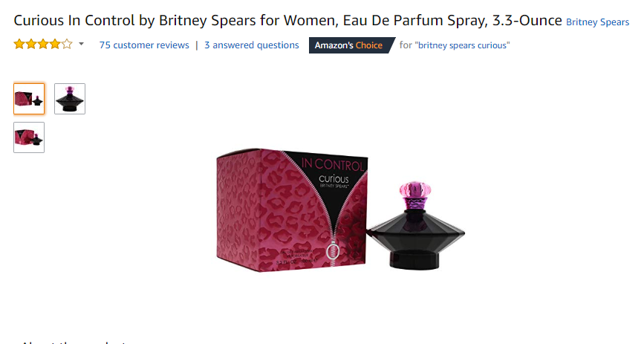Screen dimensions: 644x344
Task: Show the bottle-only thumbnail image
Action: click(70, 99)
